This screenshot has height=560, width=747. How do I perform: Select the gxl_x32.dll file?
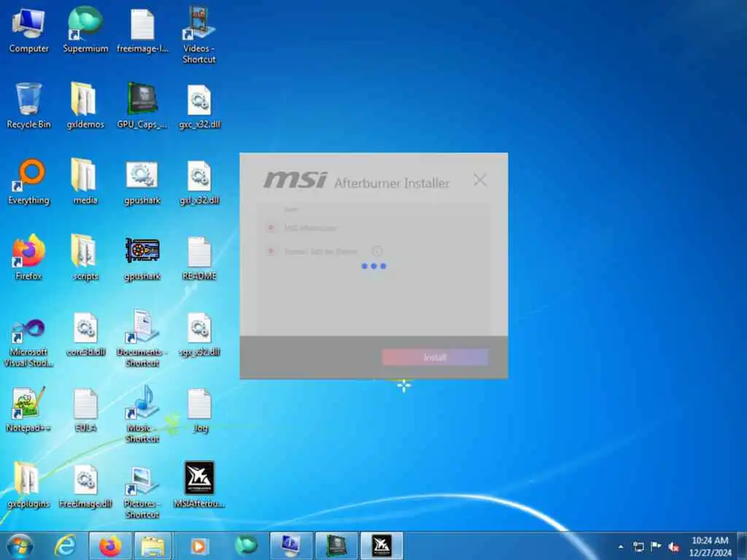click(x=199, y=182)
